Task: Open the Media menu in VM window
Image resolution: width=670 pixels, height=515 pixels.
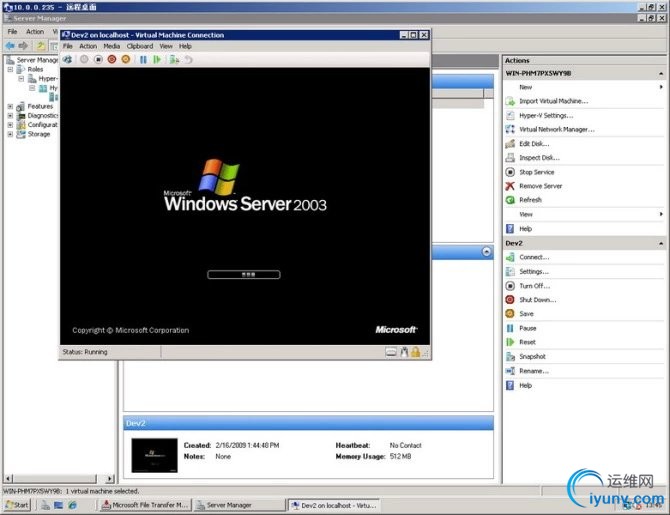Action: (x=112, y=46)
